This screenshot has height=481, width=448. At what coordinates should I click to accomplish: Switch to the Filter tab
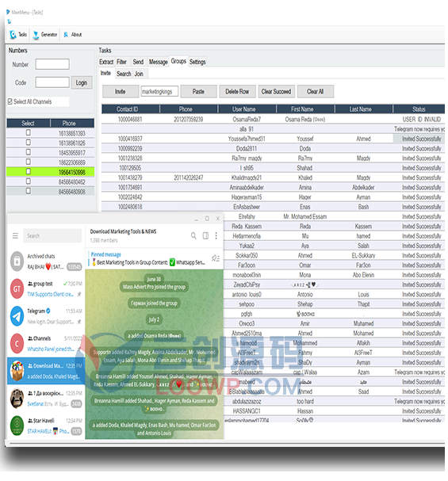(x=121, y=62)
